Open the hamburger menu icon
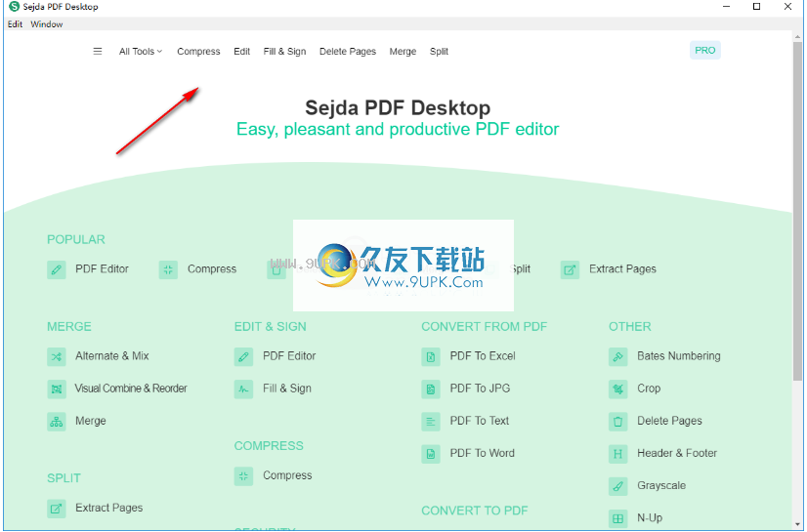This screenshot has width=807, height=532. (98, 52)
